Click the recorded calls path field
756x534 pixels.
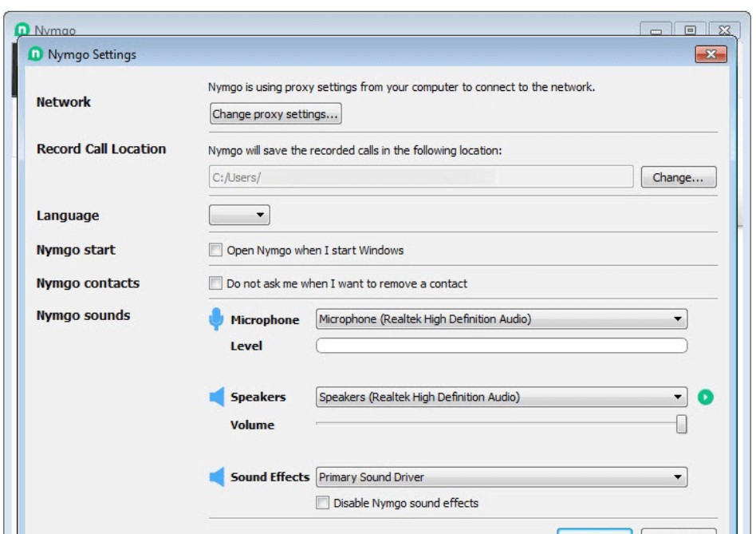(421, 177)
